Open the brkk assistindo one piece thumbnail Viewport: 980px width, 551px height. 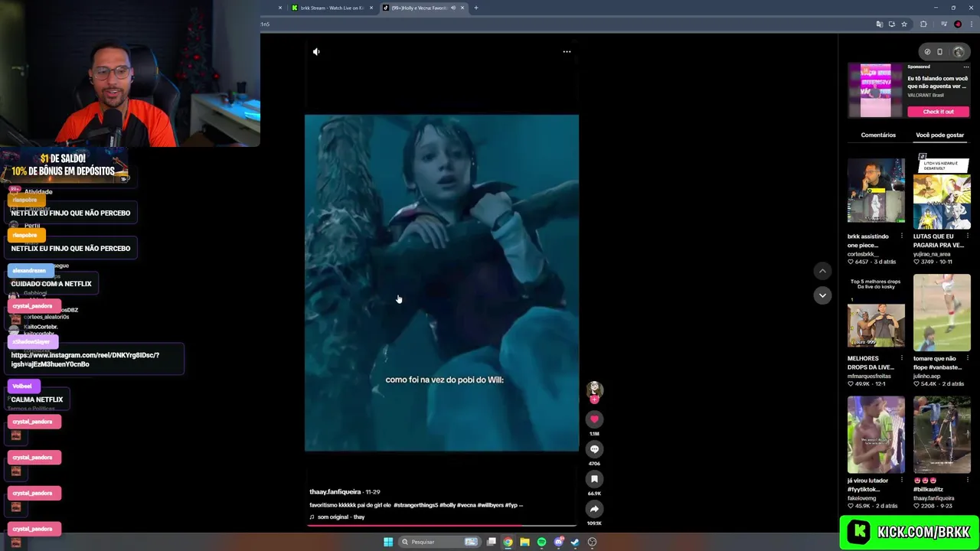(876, 191)
